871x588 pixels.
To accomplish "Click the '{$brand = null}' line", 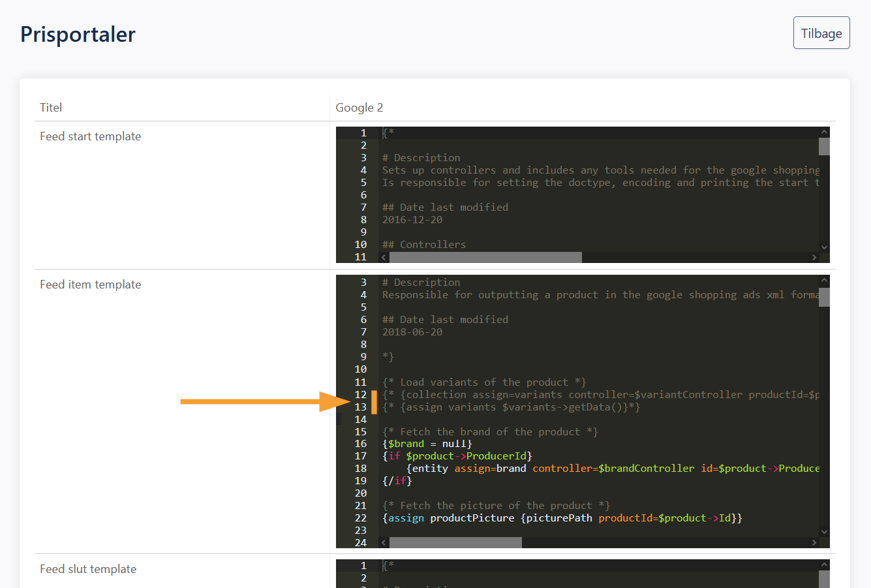I will (427, 444).
